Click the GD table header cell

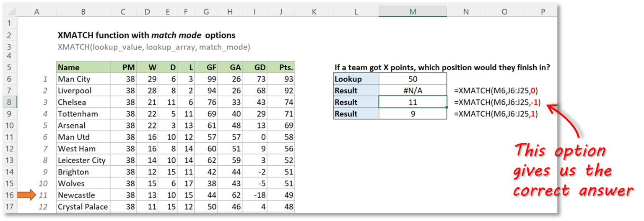coord(254,67)
